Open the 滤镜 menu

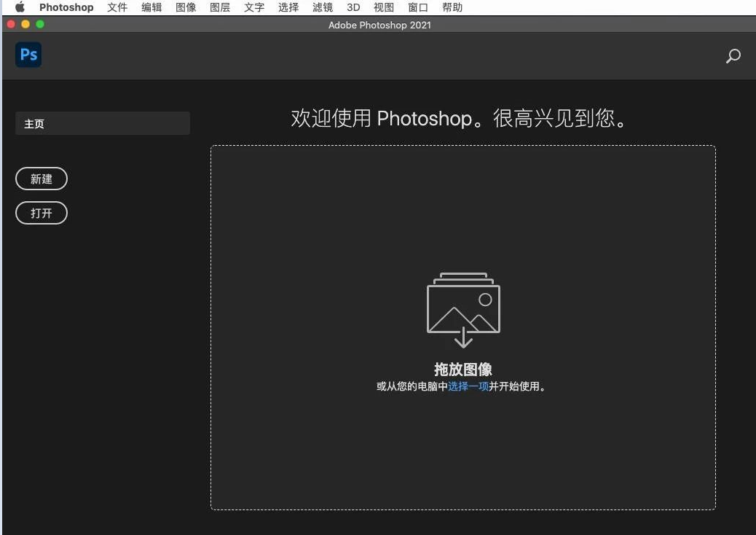[323, 7]
